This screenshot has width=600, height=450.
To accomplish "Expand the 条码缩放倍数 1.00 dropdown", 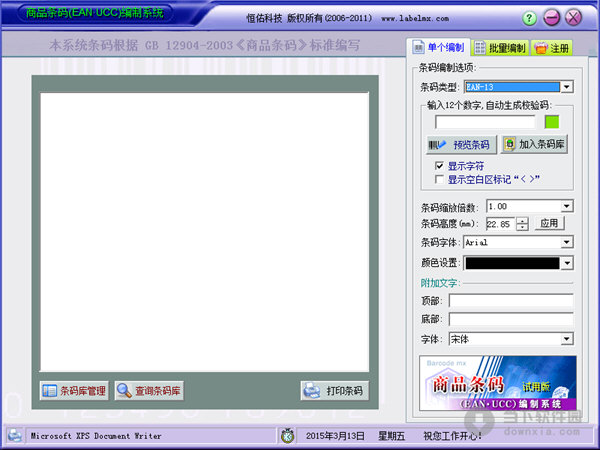I will click(x=567, y=206).
